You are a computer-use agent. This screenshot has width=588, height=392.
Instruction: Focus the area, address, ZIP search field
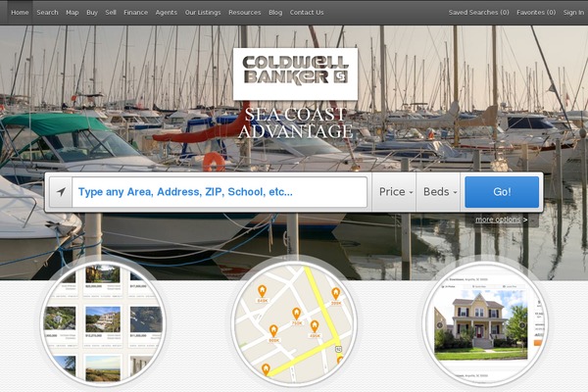(220, 192)
